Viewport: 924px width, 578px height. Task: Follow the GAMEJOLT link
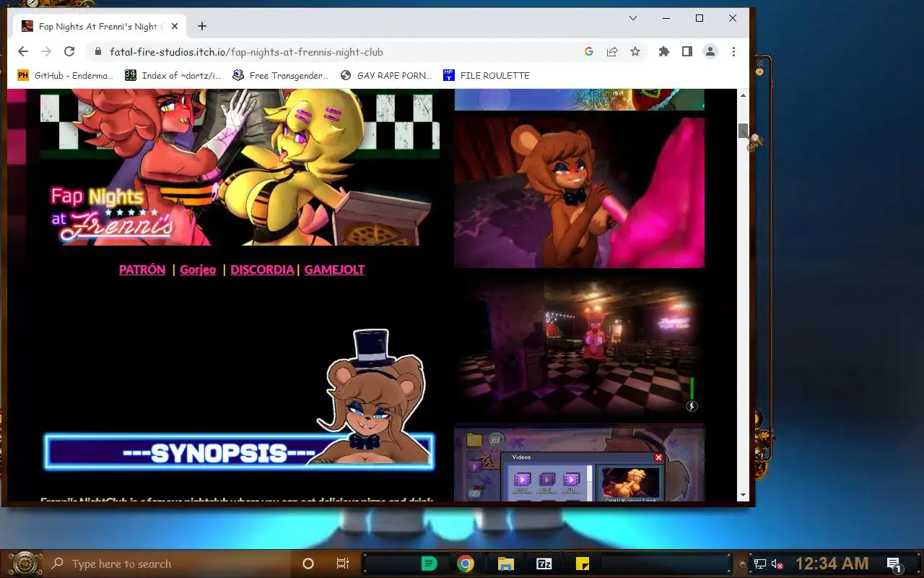click(334, 269)
